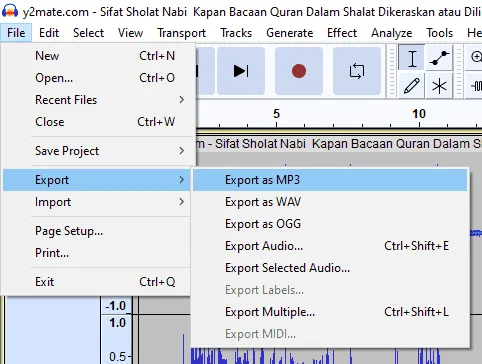The image size is (482, 364).
Task: Select the Draw pencil tool
Action: click(412, 86)
